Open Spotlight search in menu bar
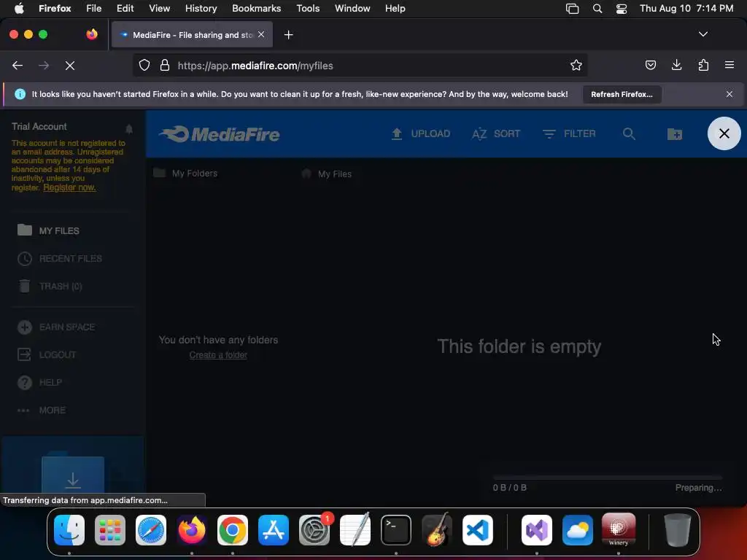This screenshot has height=560, width=747. pos(597,9)
